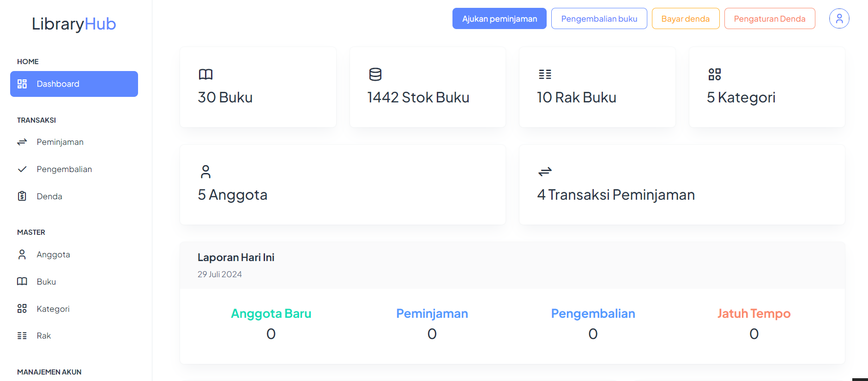Open the Anggota master page
868x381 pixels.
(x=53, y=255)
